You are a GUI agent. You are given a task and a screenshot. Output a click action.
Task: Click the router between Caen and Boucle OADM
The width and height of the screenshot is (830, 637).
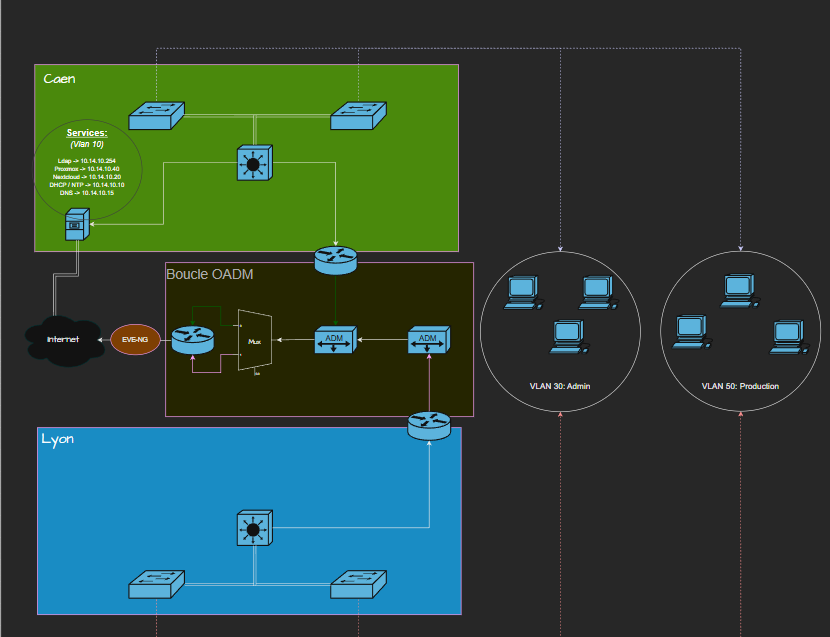click(x=335, y=260)
